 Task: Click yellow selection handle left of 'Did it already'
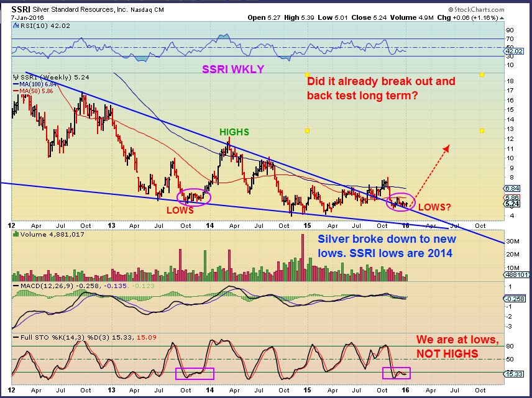point(307,75)
